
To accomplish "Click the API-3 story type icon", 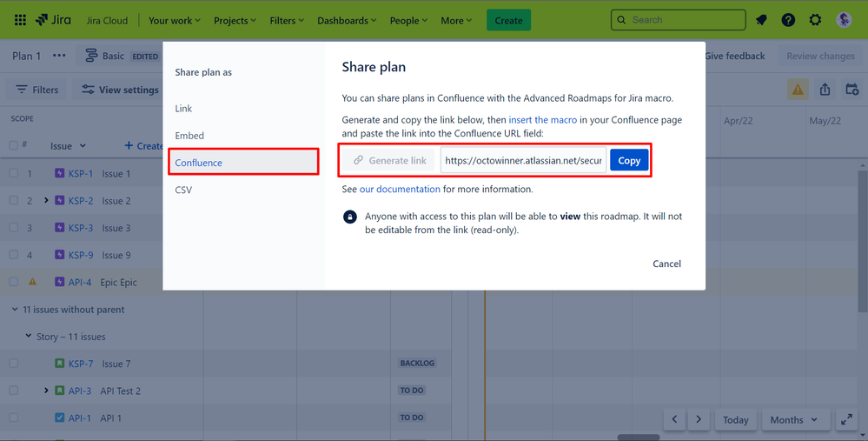I will point(60,391).
